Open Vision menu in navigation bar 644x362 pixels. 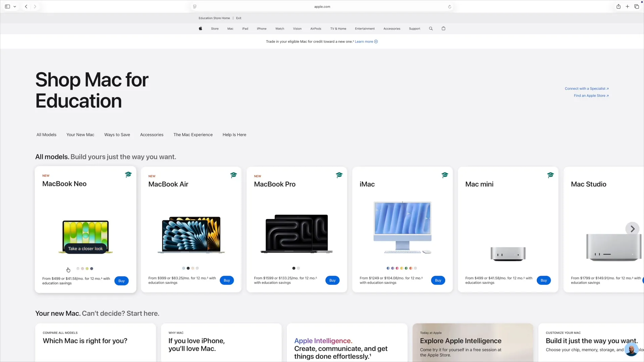click(297, 29)
